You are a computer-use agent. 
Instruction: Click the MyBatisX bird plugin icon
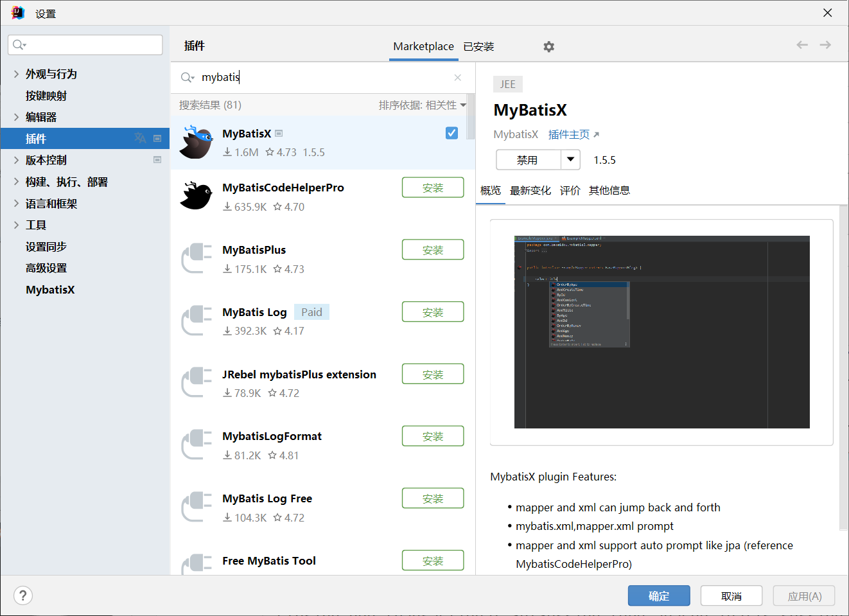tap(197, 143)
